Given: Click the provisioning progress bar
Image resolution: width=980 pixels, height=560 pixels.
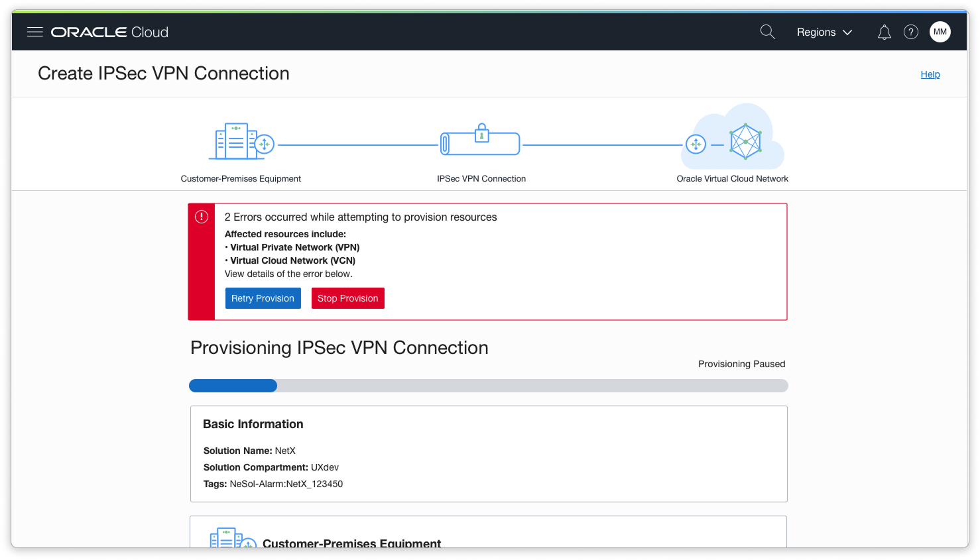Looking at the screenshot, I should coord(489,386).
